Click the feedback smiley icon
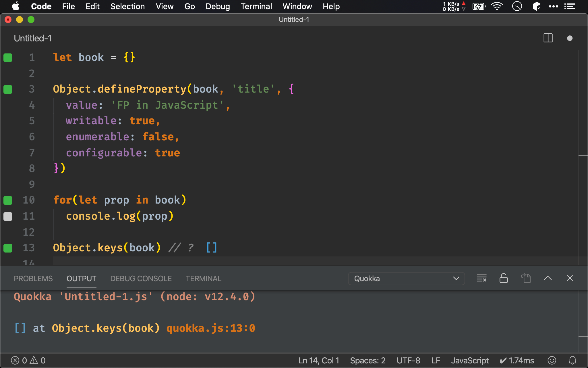 coord(552,360)
